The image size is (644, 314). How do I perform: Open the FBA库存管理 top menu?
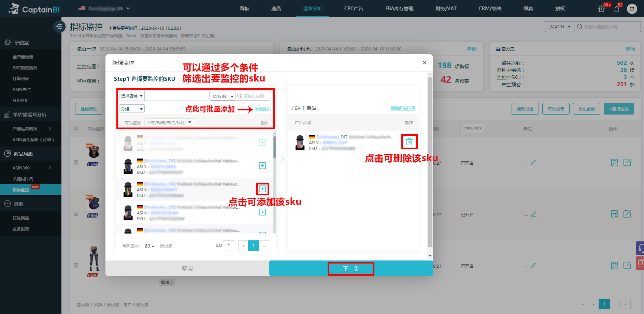point(399,9)
